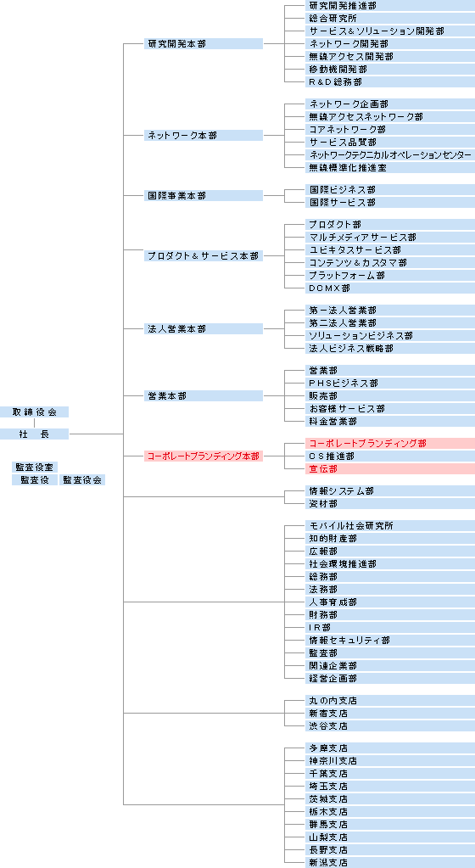Click プロダクト部 entry
This screenshot has height=868, width=475.
(390, 225)
